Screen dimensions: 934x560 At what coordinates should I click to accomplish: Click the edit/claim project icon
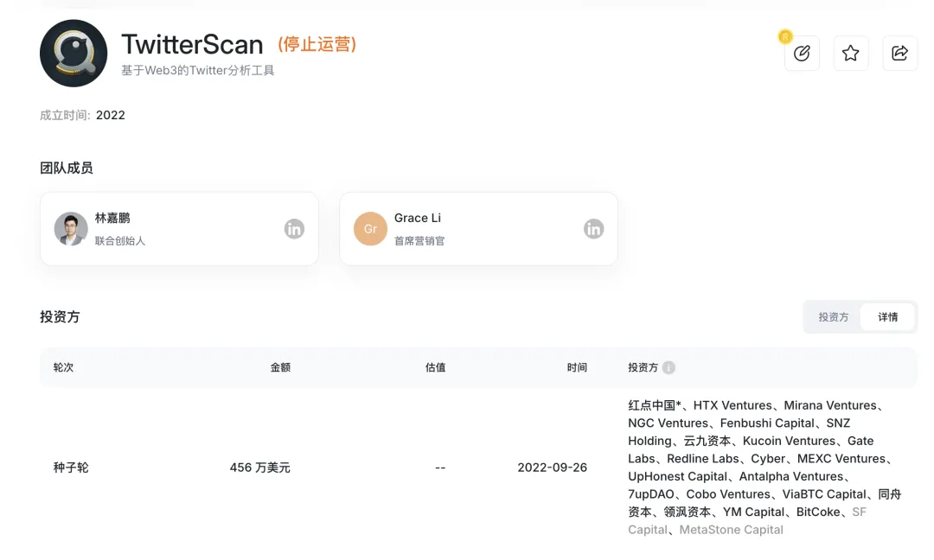coord(802,53)
